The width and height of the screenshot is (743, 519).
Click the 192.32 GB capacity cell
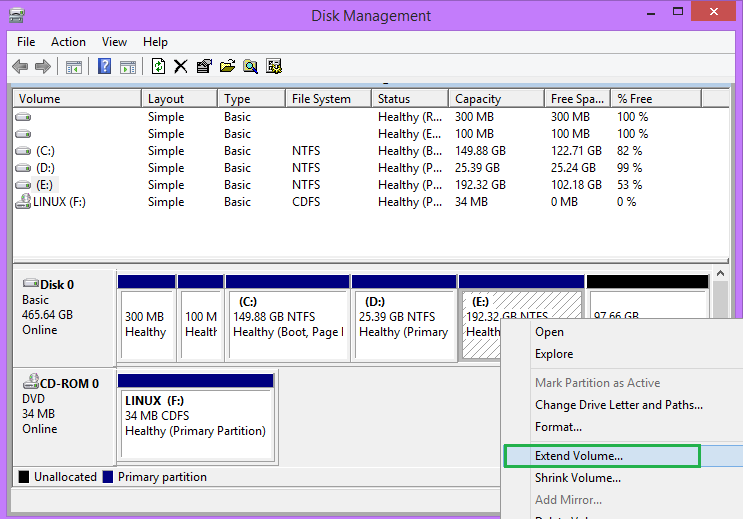point(480,185)
